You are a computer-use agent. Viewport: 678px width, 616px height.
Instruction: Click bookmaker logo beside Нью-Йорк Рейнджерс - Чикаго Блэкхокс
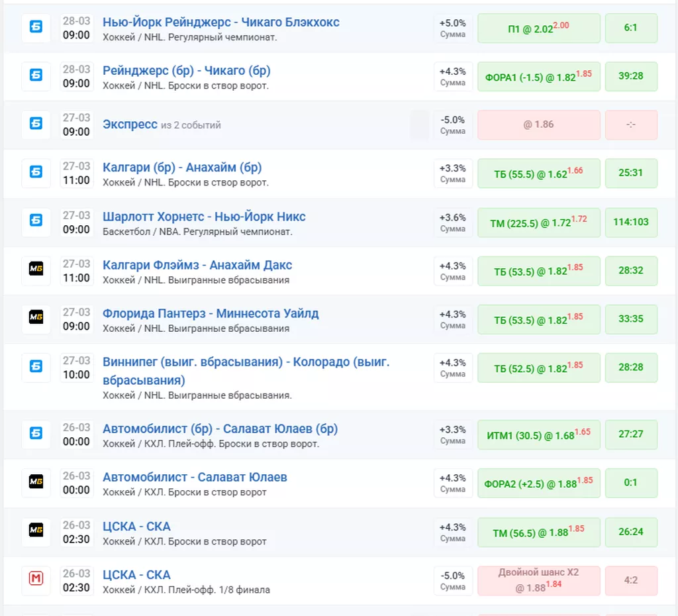pyautogui.click(x=36, y=28)
